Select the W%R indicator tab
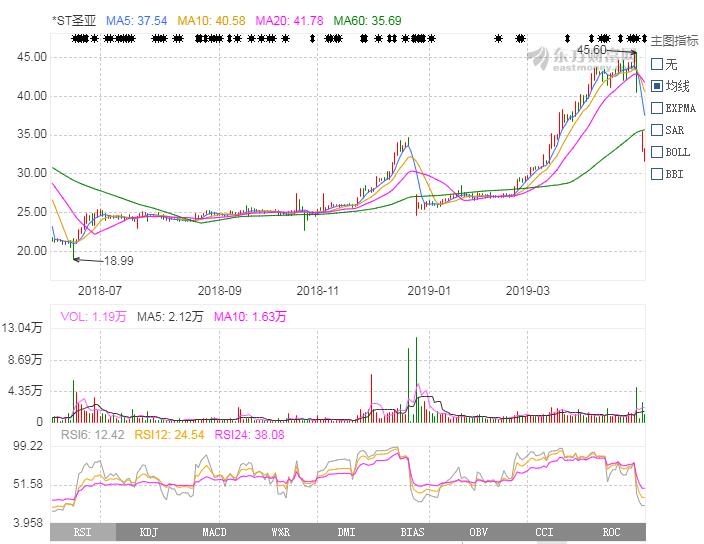The width and height of the screenshot is (704, 544). coord(281,532)
